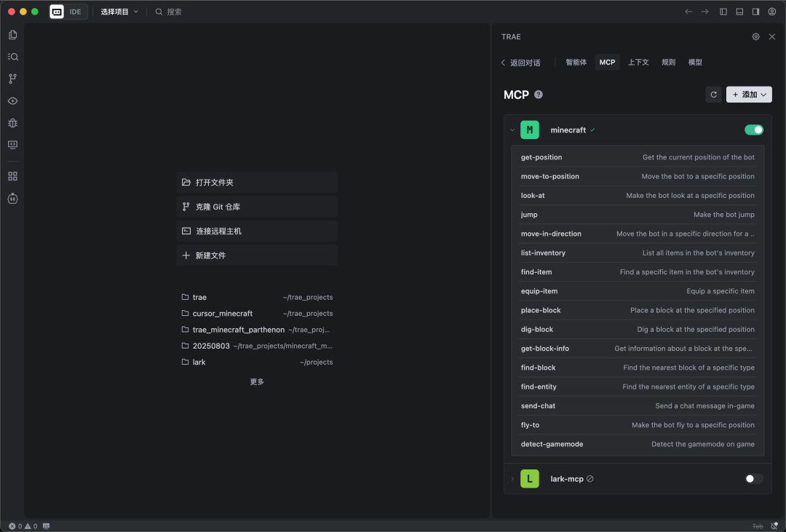Select the fly-to tool row
The width and height of the screenshot is (786, 532).
[x=638, y=425]
